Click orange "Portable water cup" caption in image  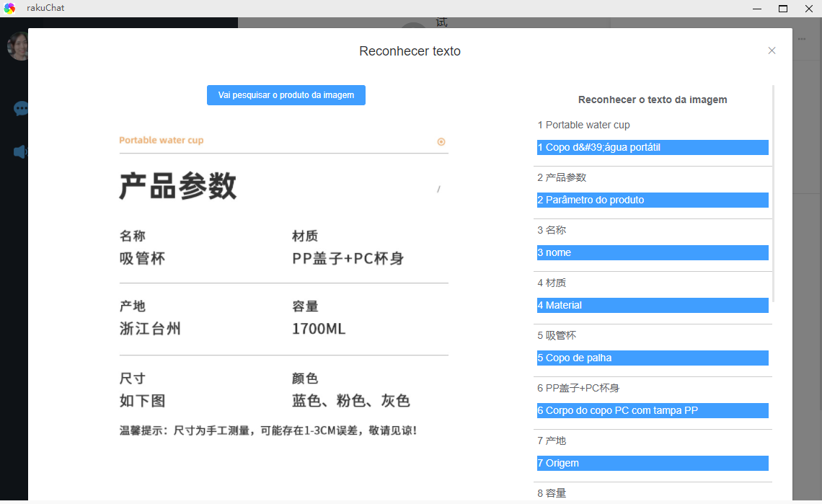click(161, 140)
